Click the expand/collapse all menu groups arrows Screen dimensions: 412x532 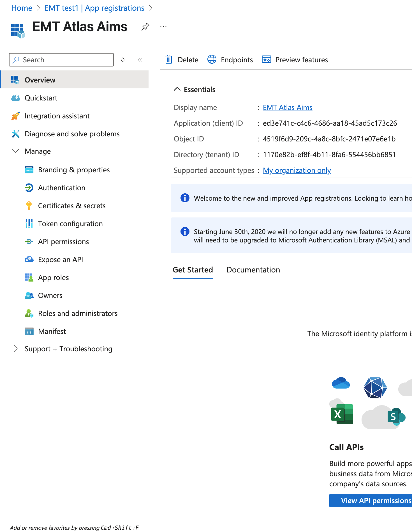tap(123, 60)
